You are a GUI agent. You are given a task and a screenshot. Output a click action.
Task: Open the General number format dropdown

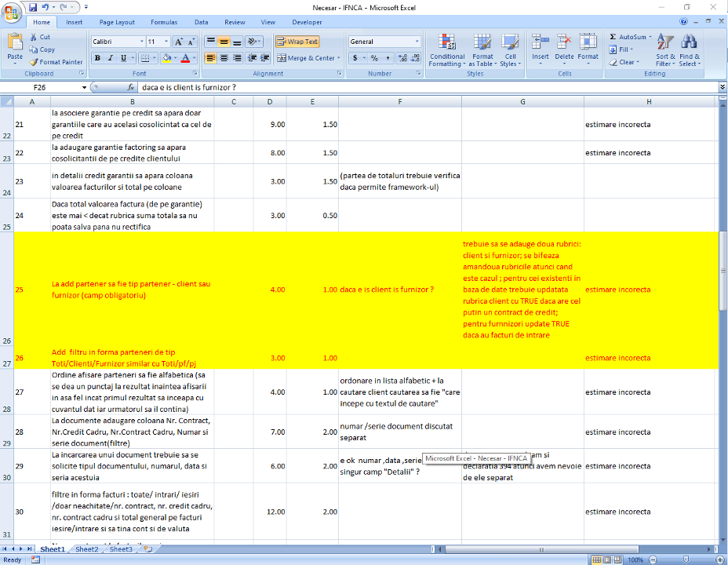pos(417,42)
